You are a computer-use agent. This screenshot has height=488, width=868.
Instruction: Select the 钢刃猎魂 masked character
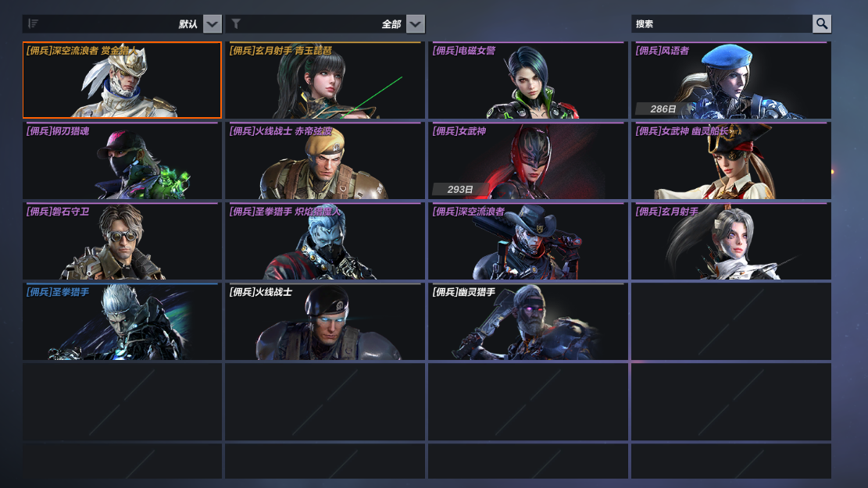(122, 160)
